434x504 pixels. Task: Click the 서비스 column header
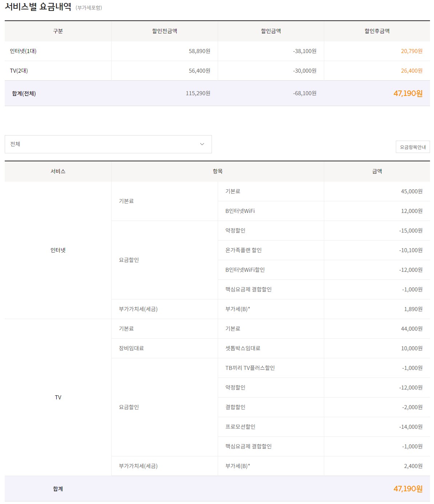pyautogui.click(x=58, y=172)
